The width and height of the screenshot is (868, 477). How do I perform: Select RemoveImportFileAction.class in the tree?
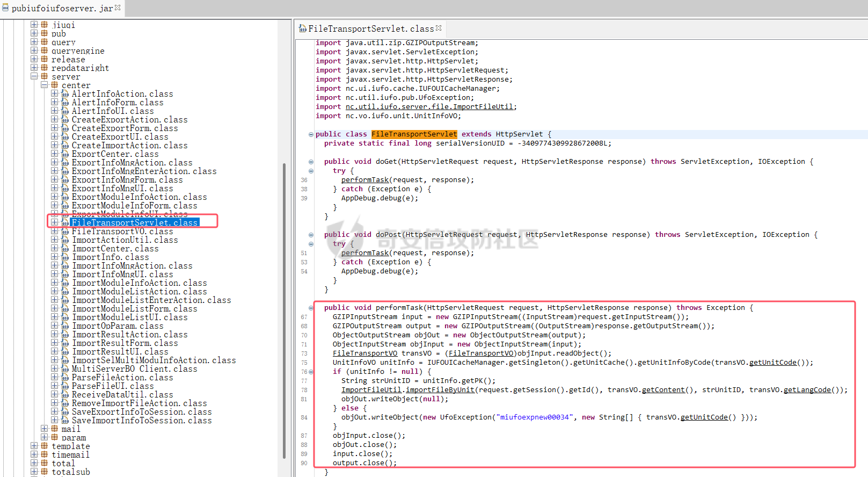tap(139, 403)
